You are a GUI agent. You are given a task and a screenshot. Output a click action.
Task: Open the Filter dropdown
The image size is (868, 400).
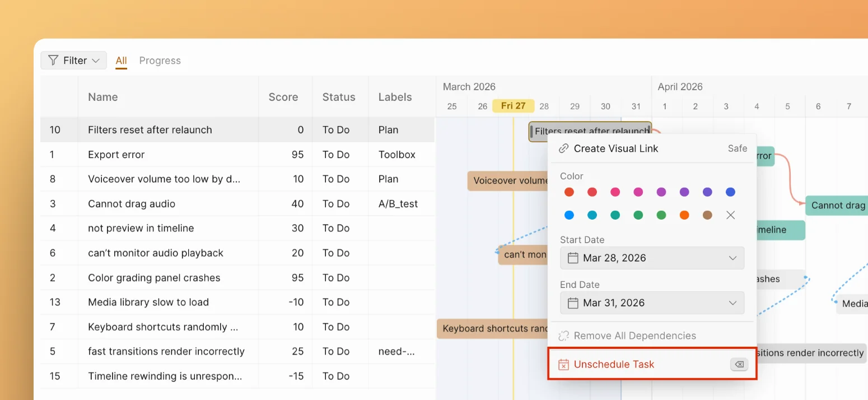(73, 61)
